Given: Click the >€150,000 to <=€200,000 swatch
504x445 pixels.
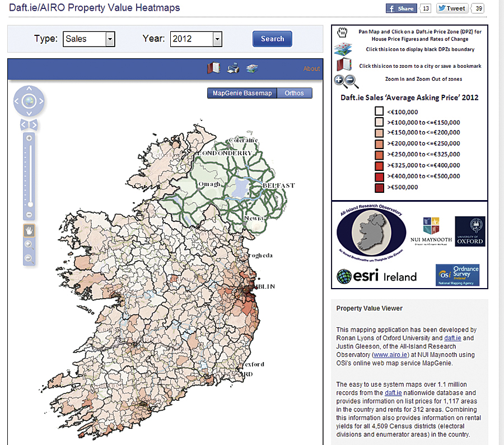Looking at the screenshot, I should tap(379, 133).
